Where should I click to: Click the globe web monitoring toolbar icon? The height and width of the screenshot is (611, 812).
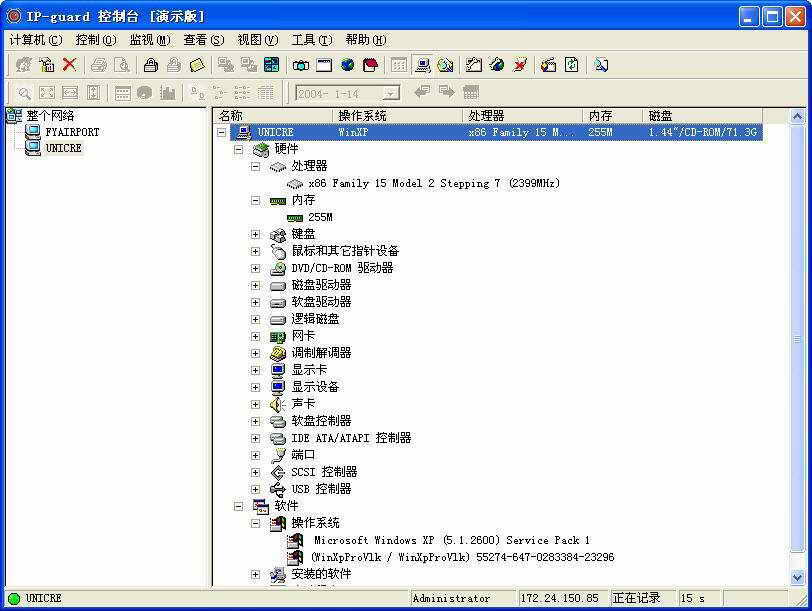tap(347, 65)
